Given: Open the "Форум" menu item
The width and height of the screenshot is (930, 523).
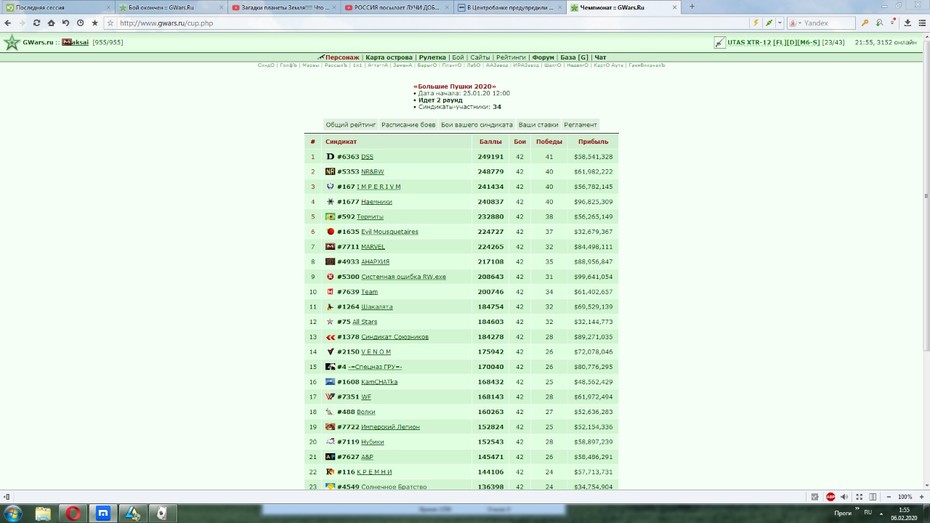Looking at the screenshot, I should click(x=543, y=58).
